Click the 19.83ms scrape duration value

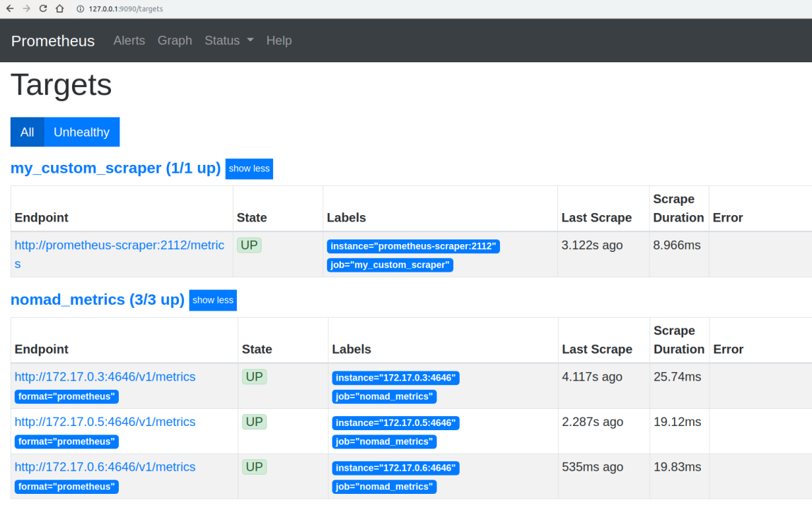pos(678,467)
